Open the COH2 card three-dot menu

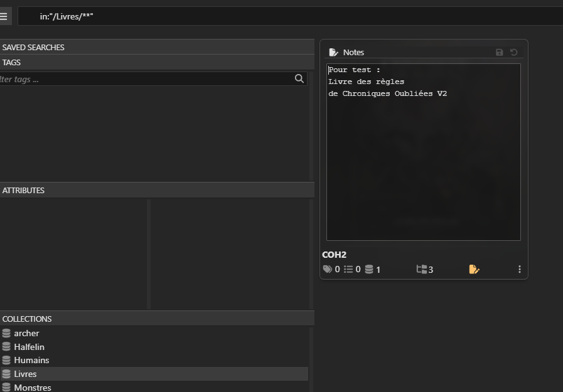520,269
